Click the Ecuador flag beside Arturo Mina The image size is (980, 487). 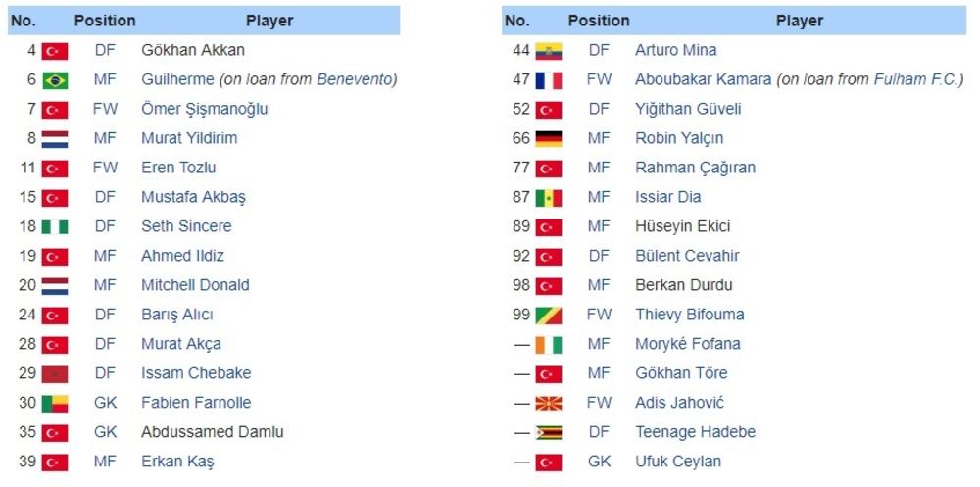pos(549,51)
